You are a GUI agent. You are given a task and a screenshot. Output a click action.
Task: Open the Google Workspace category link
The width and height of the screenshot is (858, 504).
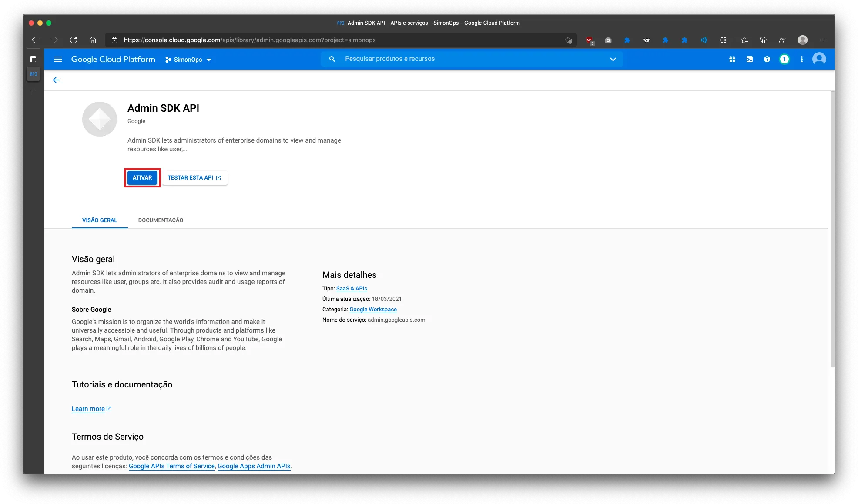373,310
